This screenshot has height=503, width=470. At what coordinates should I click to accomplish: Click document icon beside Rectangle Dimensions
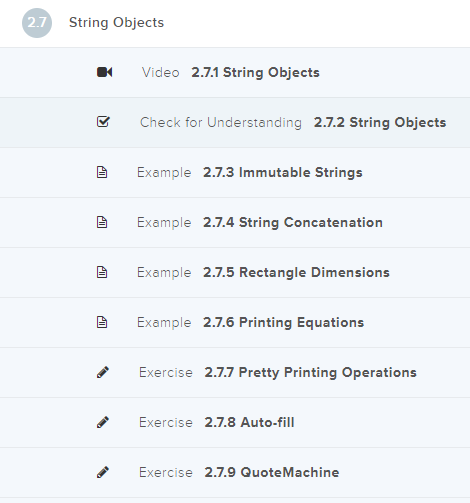102,272
